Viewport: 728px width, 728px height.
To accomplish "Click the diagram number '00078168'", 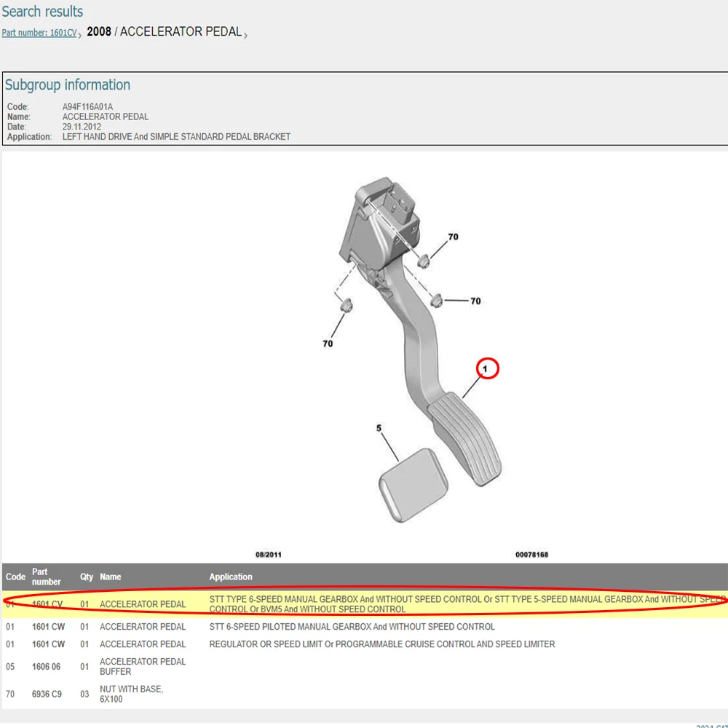I will (531, 554).
